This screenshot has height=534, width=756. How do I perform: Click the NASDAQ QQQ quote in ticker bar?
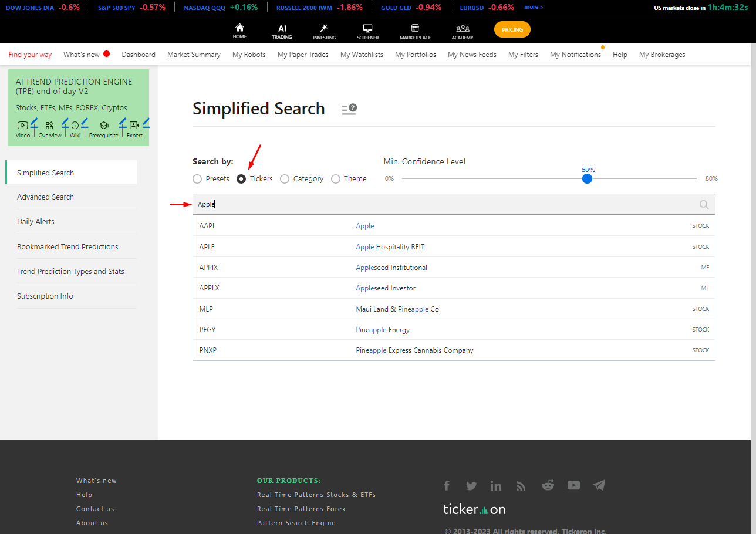(221, 7)
